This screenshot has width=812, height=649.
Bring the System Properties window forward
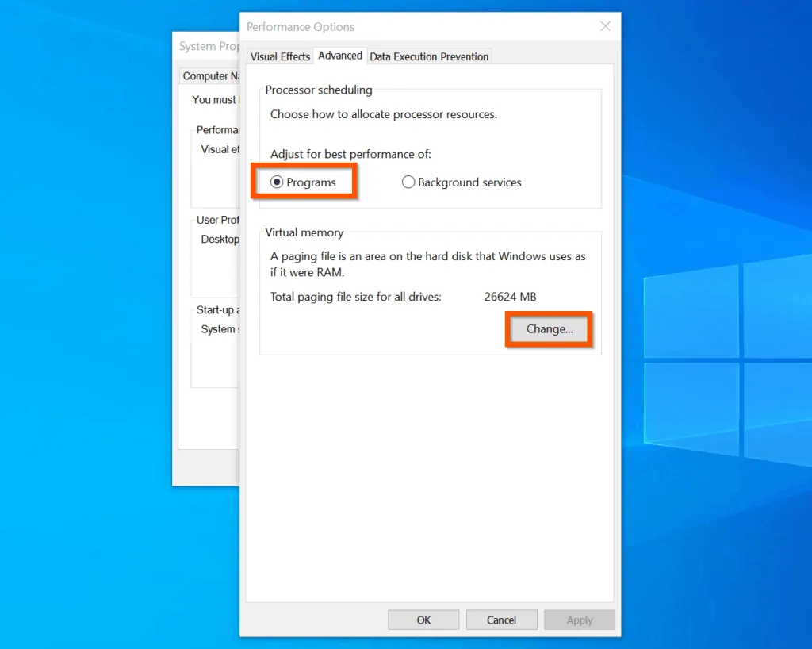[205, 46]
